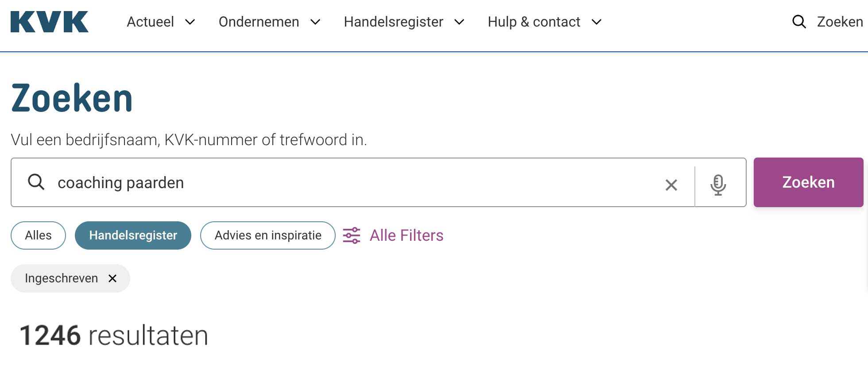Expand the Handelsregister navigation chevron
The image size is (868, 370).
(459, 22)
